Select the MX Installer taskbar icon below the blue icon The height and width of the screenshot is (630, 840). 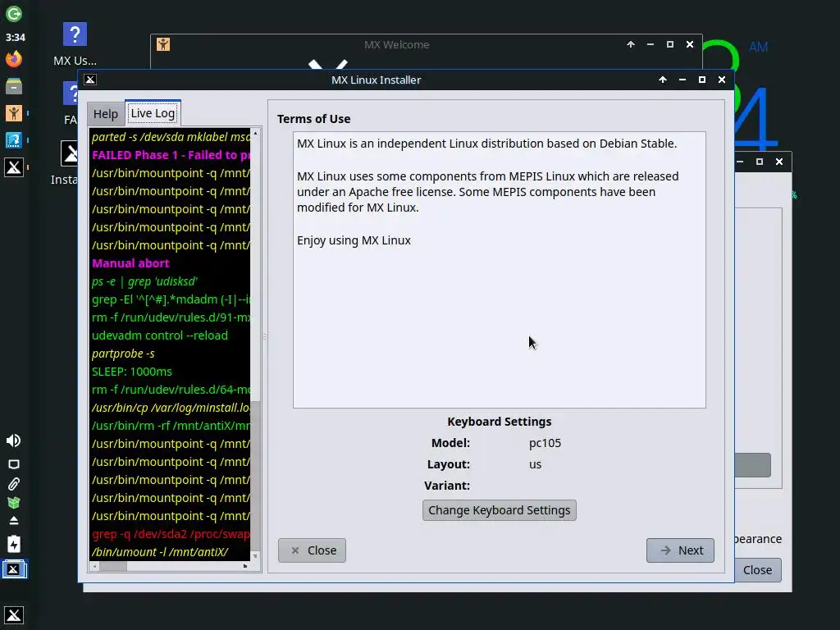[x=14, y=167]
